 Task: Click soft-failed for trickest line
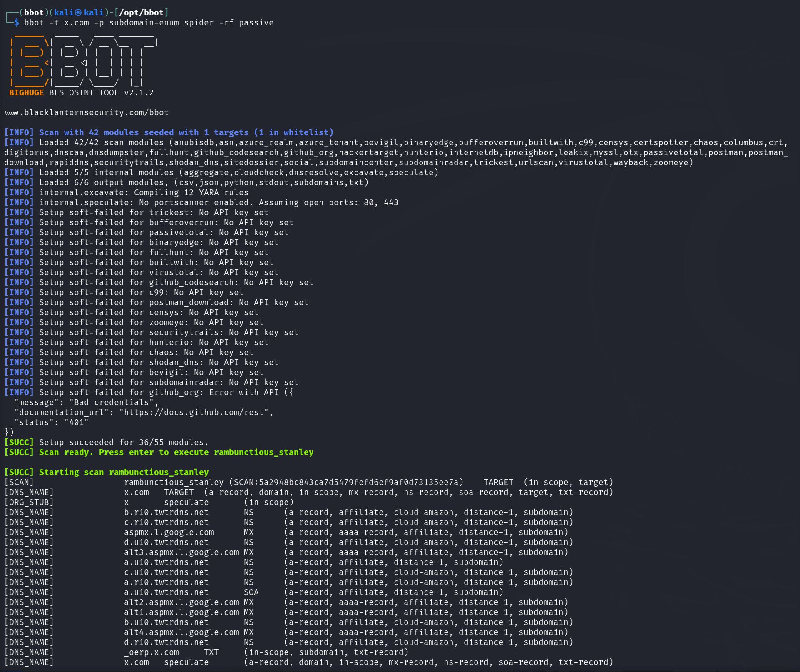(136, 212)
